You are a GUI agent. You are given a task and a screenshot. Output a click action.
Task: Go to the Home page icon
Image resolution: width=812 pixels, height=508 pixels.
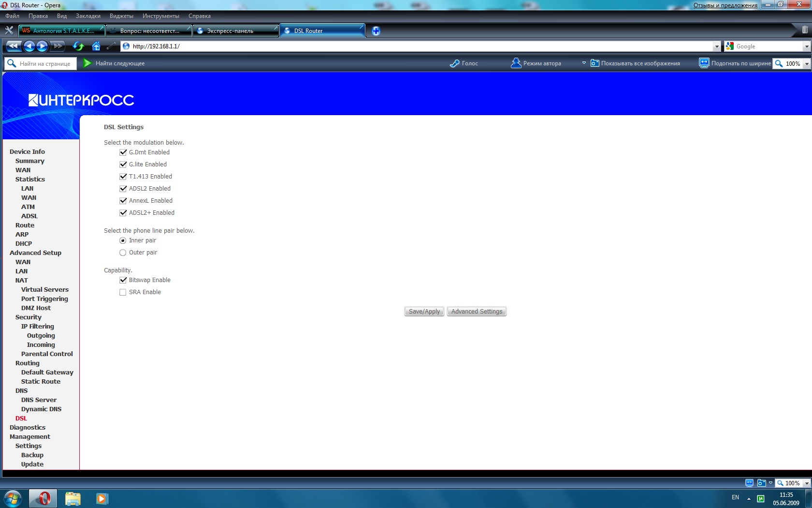(x=96, y=46)
